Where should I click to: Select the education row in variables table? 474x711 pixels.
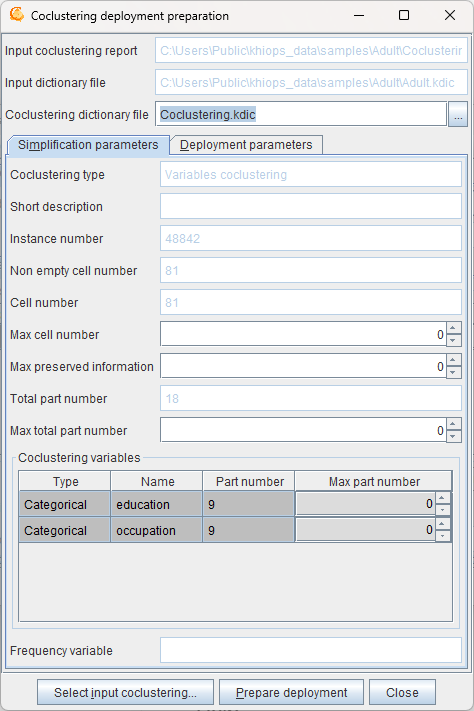pos(235,504)
